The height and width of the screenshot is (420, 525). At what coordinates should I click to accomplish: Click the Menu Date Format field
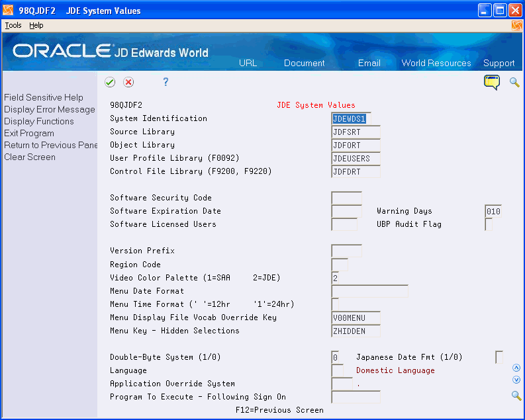pyautogui.click(x=369, y=291)
